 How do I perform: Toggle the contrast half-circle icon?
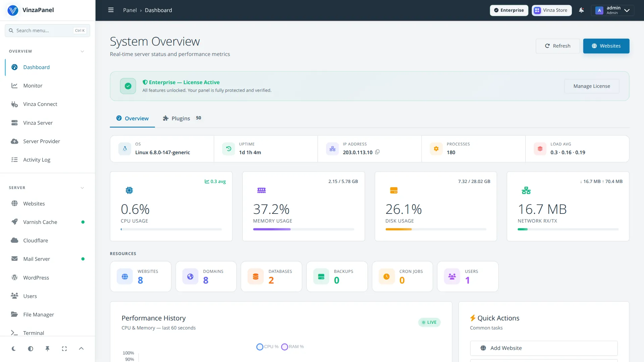click(31, 349)
